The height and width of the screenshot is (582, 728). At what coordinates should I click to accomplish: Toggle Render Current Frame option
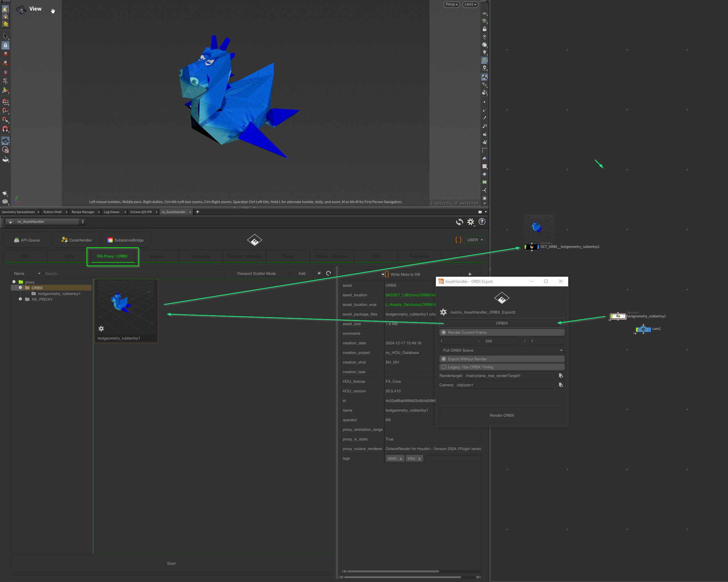point(444,332)
